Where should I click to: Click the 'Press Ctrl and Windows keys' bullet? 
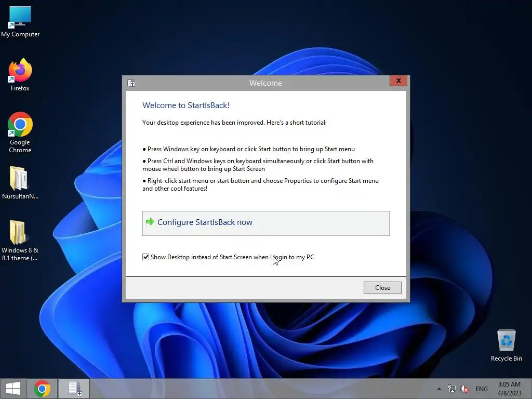(258, 165)
